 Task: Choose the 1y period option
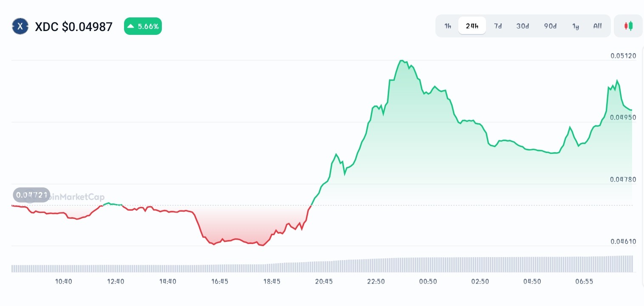[576, 26]
